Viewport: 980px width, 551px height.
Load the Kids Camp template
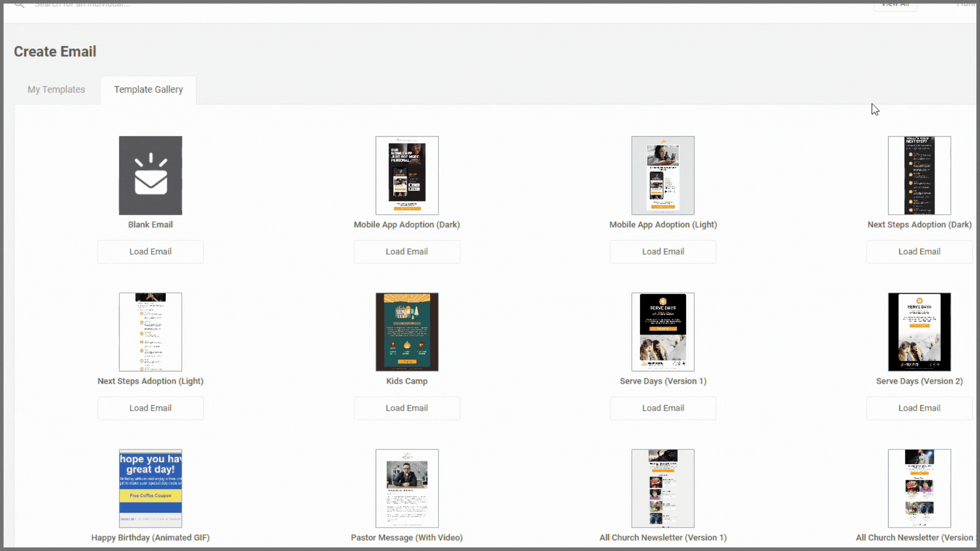tap(407, 408)
